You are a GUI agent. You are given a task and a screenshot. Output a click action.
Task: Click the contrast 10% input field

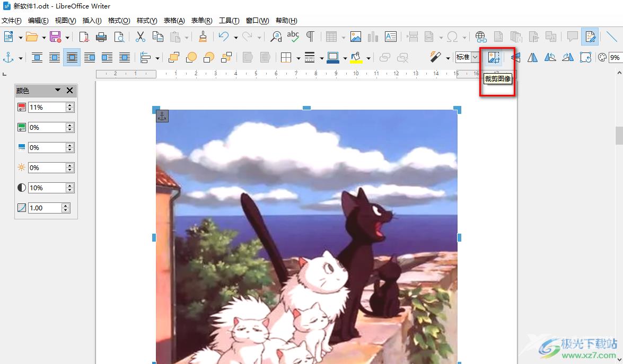(x=47, y=188)
